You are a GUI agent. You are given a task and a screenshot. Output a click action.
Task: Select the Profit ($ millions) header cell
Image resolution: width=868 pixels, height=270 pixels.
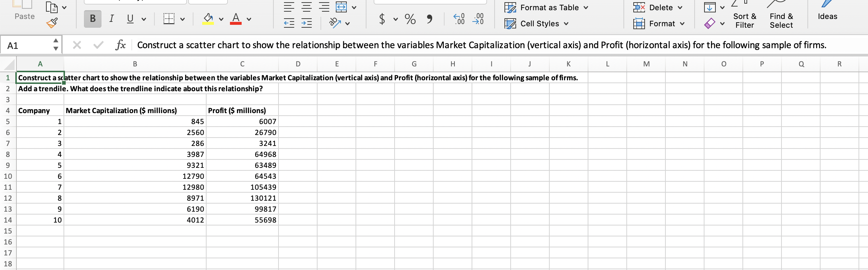(x=242, y=111)
